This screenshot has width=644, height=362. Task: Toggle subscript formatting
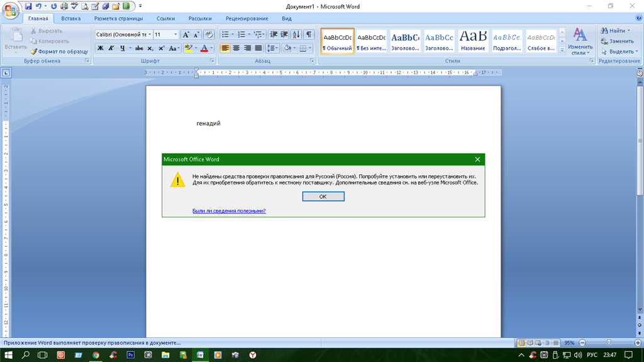(x=150, y=48)
